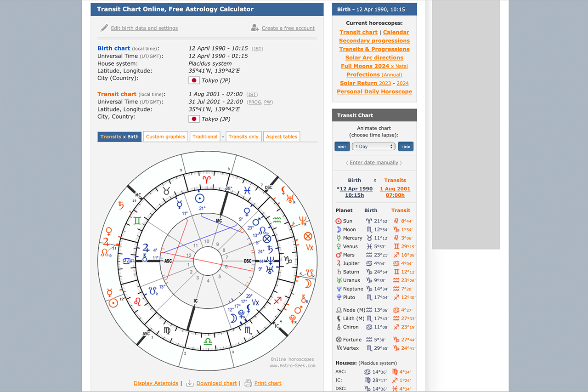Click the Jupiter symbol in planet table
This screenshot has height=392, width=588.
pyautogui.click(x=339, y=263)
